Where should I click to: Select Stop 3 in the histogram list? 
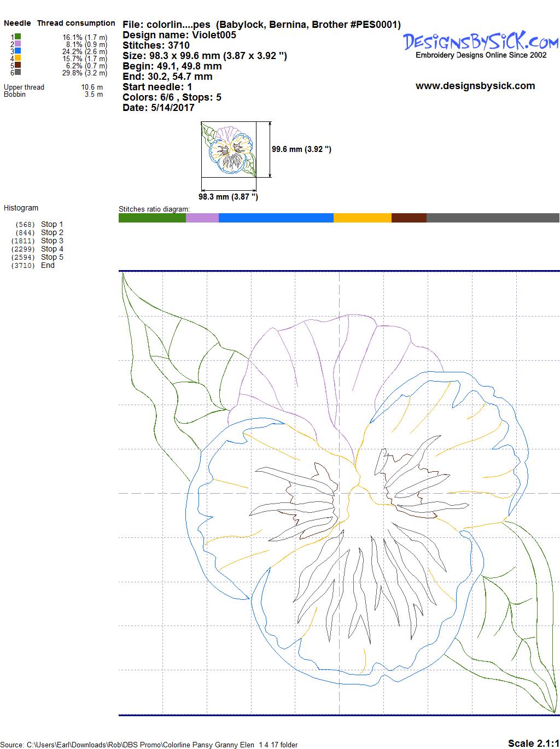click(x=52, y=241)
